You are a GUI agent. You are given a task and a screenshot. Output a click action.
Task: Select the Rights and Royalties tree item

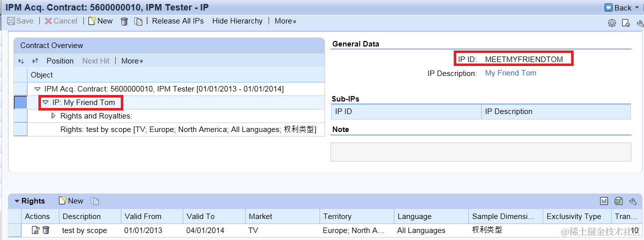[x=96, y=116]
